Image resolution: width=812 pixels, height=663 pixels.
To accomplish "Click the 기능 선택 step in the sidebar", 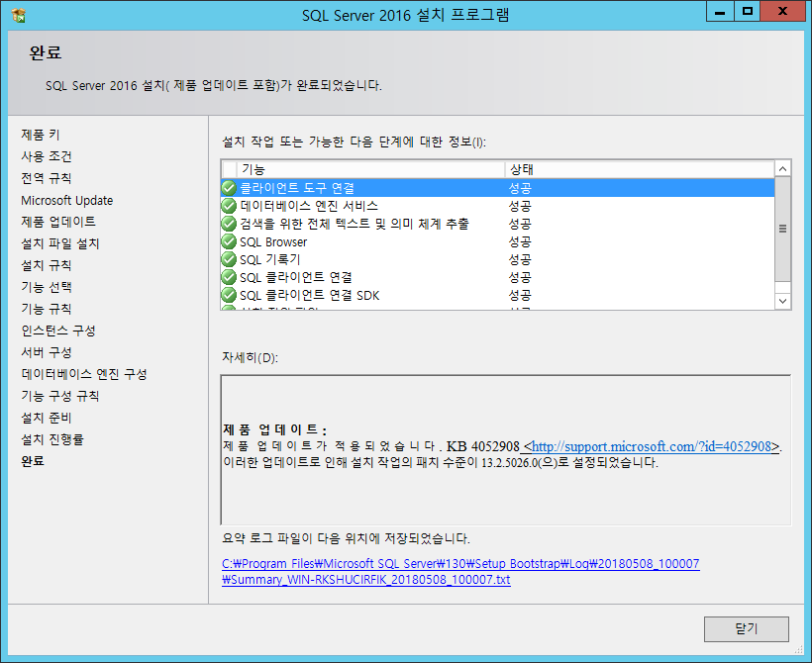I will click(47, 287).
